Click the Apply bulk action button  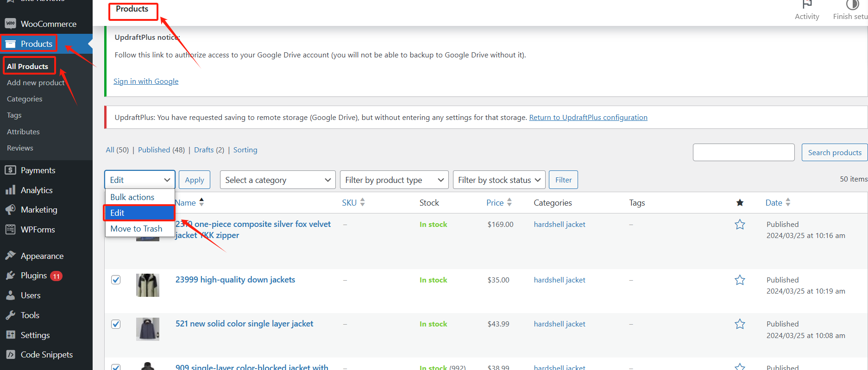pyautogui.click(x=195, y=180)
